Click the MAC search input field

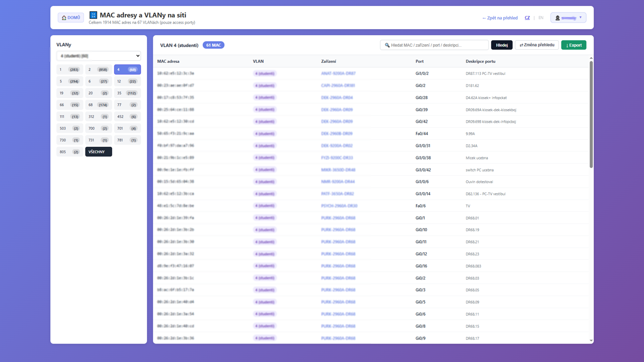[434, 45]
